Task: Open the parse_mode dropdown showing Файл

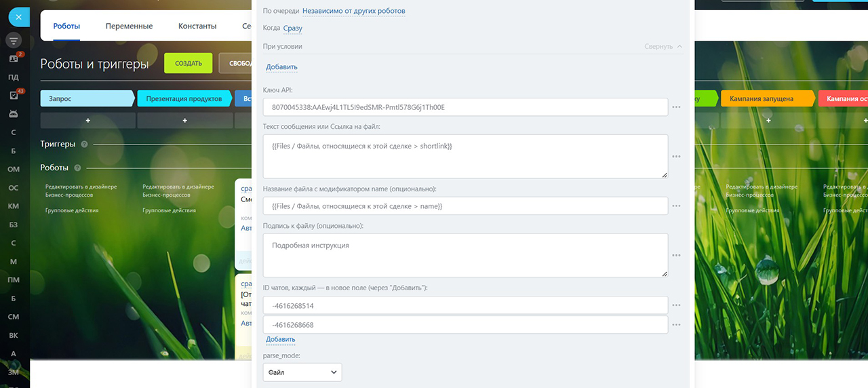Action: (302, 372)
